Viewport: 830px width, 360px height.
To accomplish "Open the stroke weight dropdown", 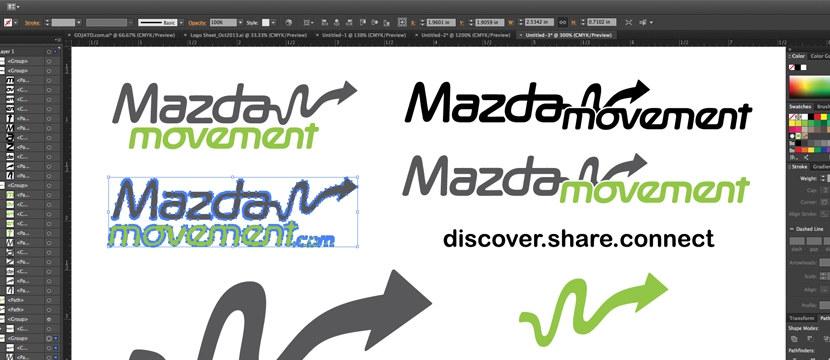I will pyautogui.click(x=79, y=23).
